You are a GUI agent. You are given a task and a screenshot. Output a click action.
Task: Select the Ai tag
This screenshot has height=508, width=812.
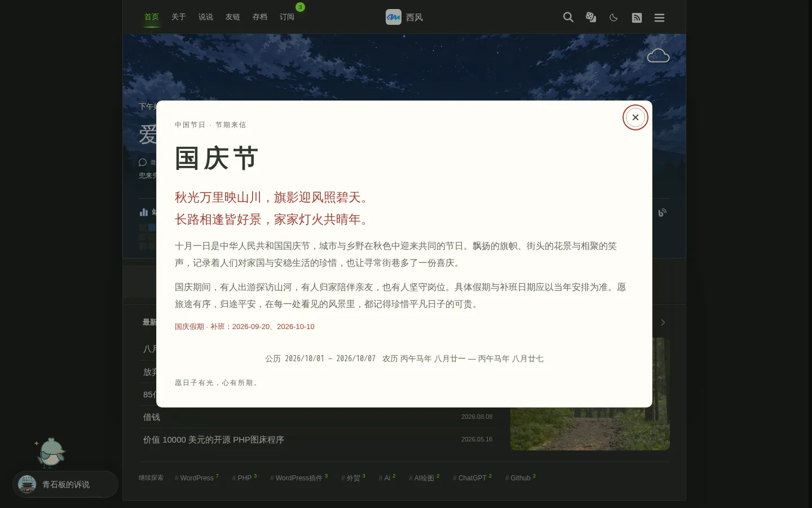point(387,478)
